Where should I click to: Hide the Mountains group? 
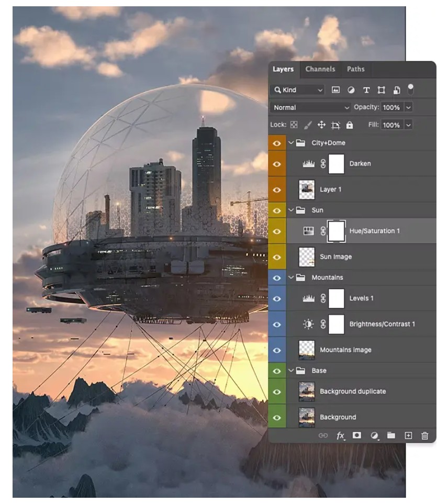[277, 278]
